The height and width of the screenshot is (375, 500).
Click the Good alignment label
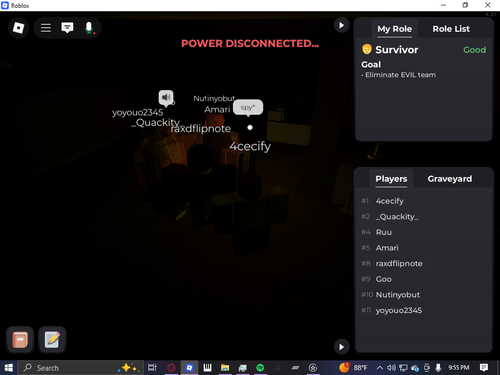[474, 50]
